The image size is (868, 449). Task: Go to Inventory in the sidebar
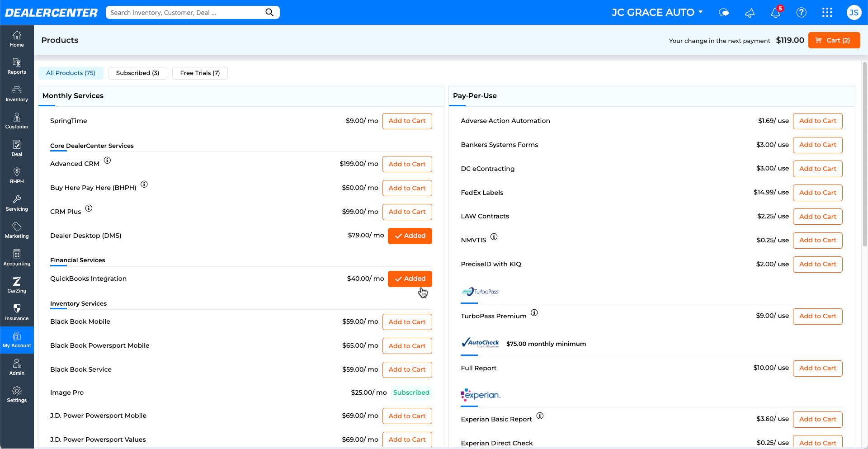coord(17,94)
